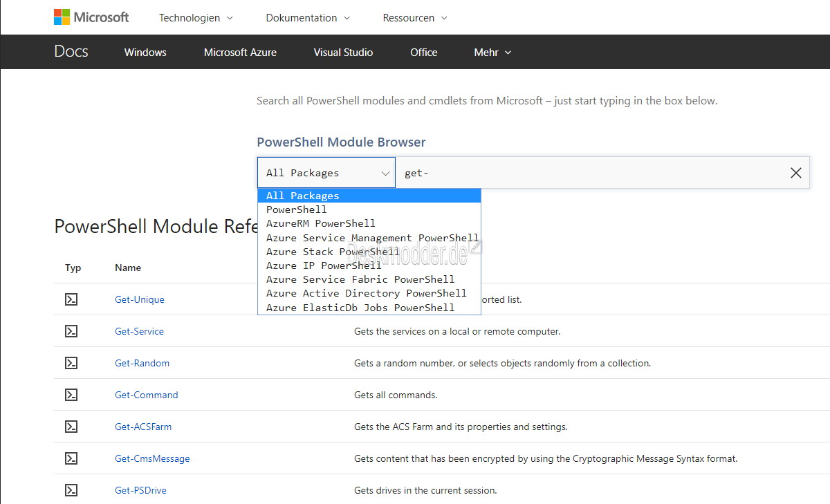Click the cmdlet icon beside Get-ACSFarm
830x504 pixels.
coord(71,427)
